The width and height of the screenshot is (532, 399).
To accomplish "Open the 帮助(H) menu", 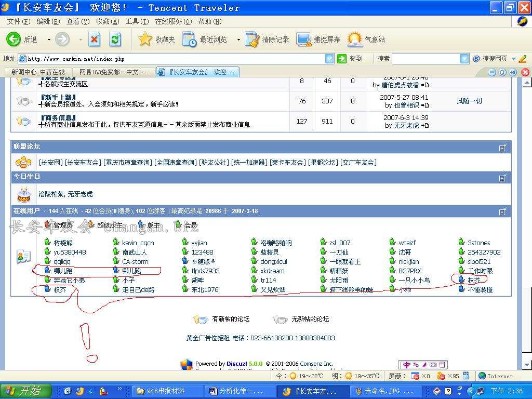I will pos(210,21).
